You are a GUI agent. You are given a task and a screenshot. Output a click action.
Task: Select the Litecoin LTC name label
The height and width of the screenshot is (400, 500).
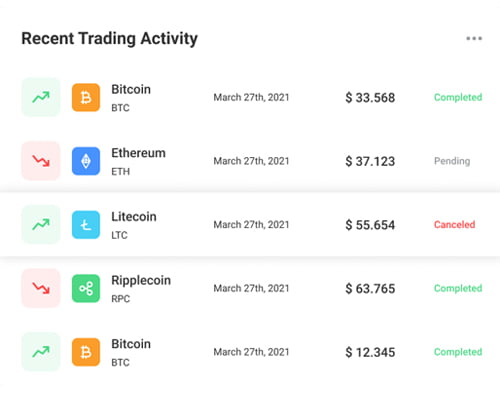[134, 225]
